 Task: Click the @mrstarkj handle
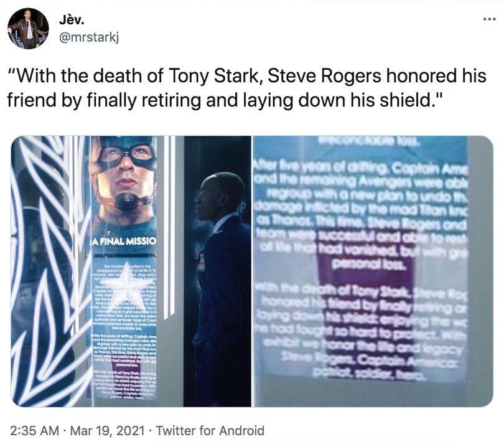click(87, 37)
